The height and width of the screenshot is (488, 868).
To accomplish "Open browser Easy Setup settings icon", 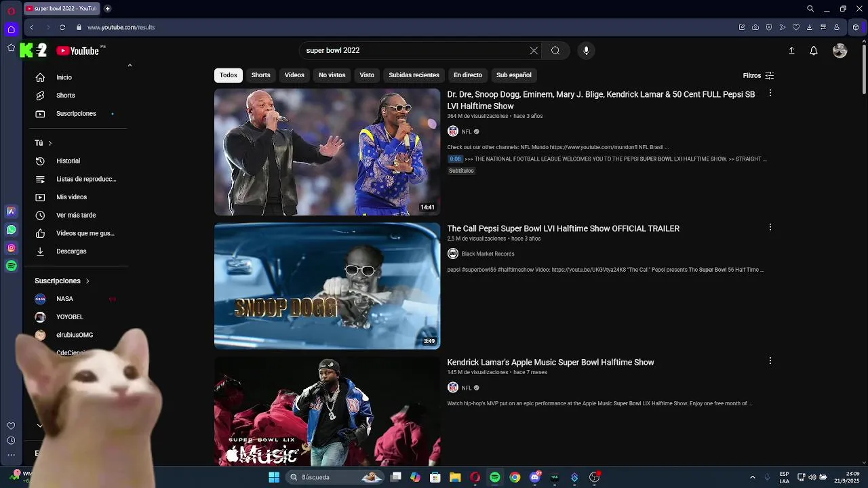I will point(823,27).
